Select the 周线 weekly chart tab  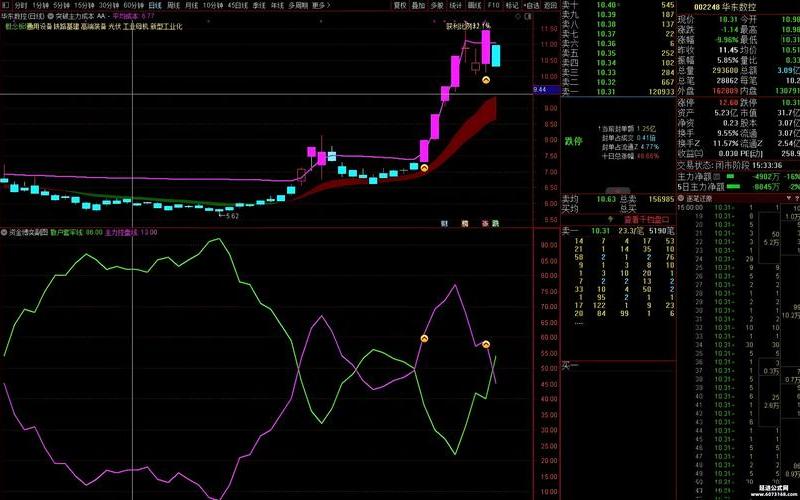pyautogui.click(x=176, y=5)
